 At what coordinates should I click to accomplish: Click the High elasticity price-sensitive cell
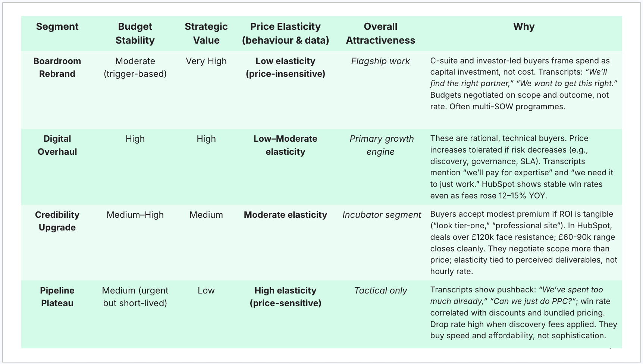tap(285, 297)
